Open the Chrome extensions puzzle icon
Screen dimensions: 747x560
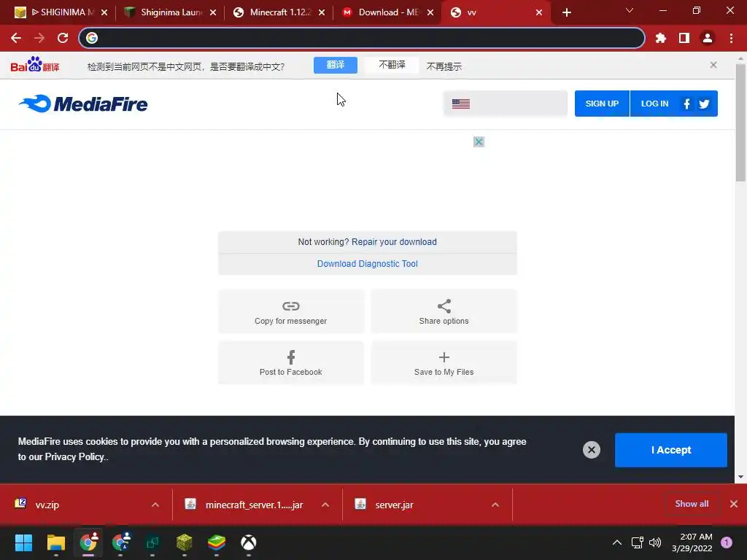click(661, 38)
